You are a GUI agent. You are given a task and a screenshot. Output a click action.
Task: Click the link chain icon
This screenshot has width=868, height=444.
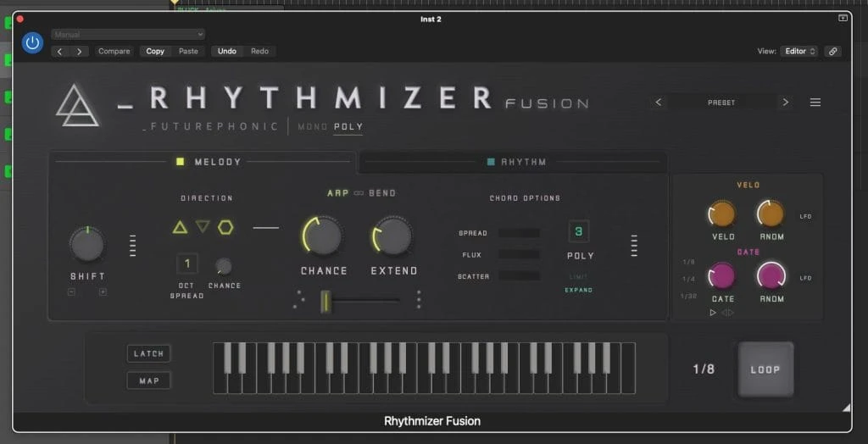coord(832,51)
